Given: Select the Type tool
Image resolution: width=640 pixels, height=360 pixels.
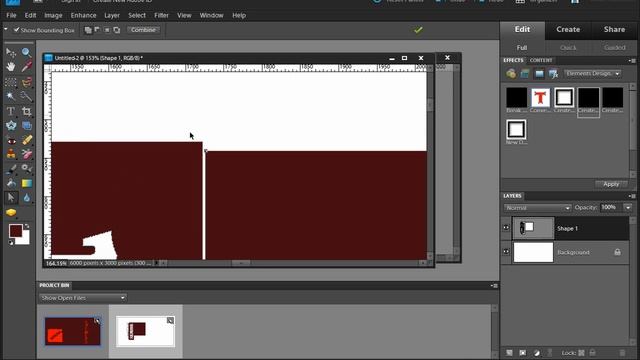Looking at the screenshot, I should 11,111.
